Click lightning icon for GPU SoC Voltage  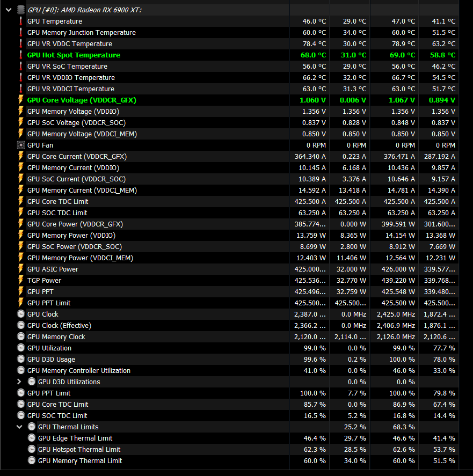20,122
